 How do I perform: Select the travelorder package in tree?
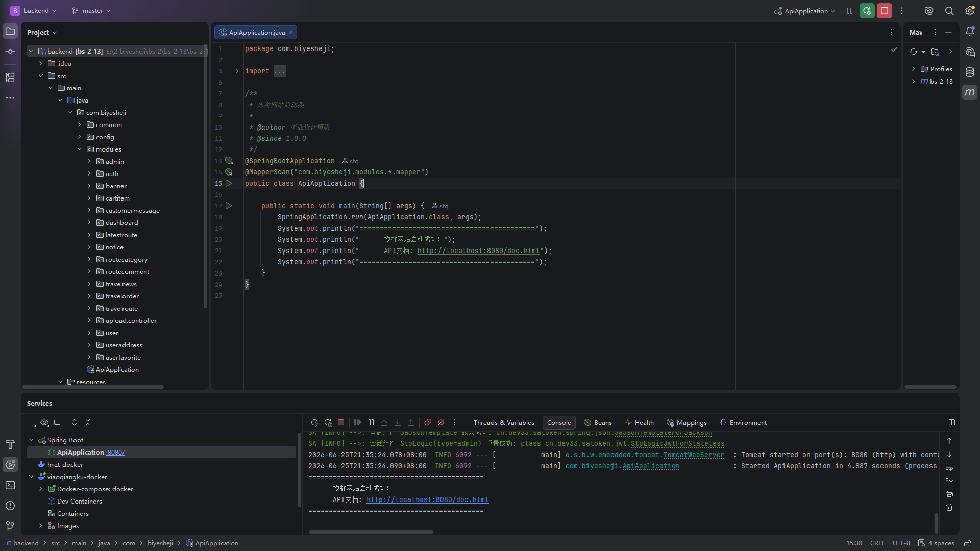point(122,296)
